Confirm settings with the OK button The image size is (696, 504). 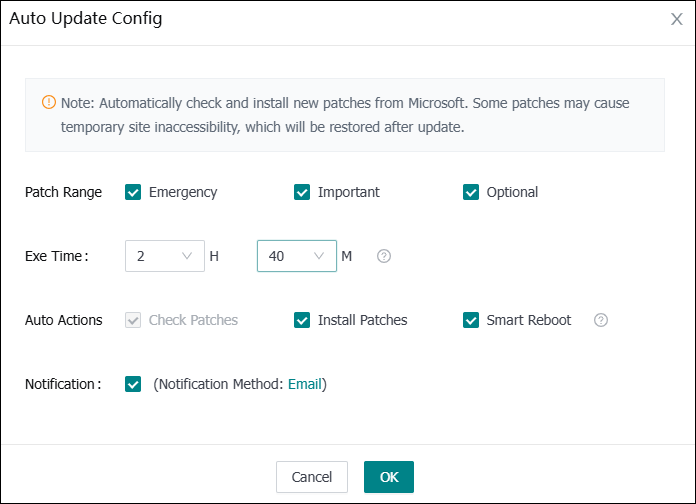click(x=388, y=477)
